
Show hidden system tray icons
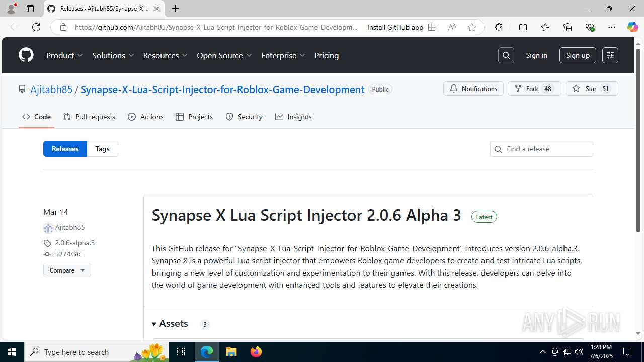pyautogui.click(x=542, y=352)
